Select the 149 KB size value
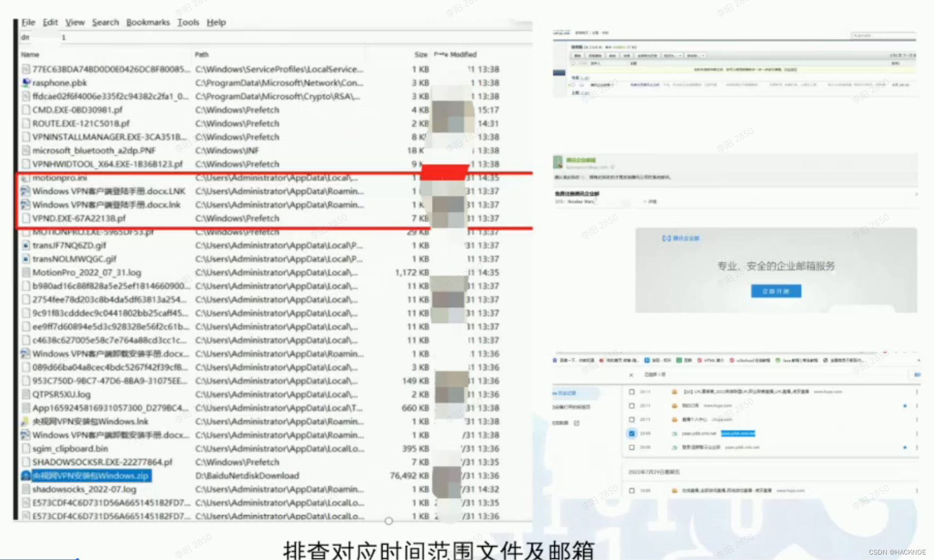The width and height of the screenshot is (934, 560). [x=415, y=381]
